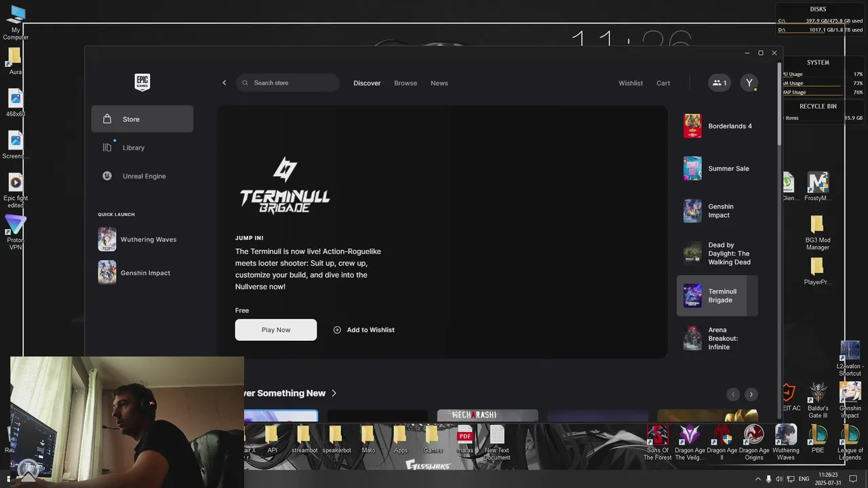Viewport: 868px width, 488px height.
Task: Click the Epic Games logo
Action: 142,83
